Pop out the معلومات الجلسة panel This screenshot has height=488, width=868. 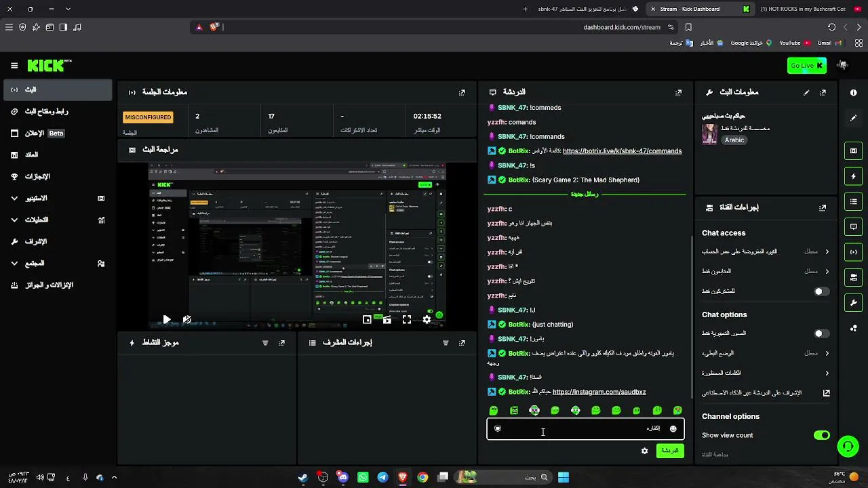(x=462, y=92)
